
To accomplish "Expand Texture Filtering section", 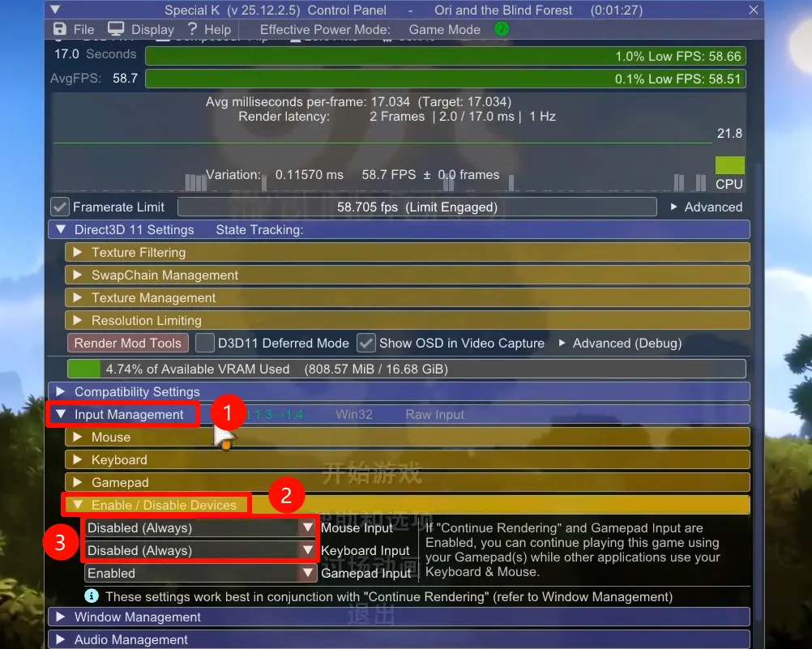I will (408, 252).
